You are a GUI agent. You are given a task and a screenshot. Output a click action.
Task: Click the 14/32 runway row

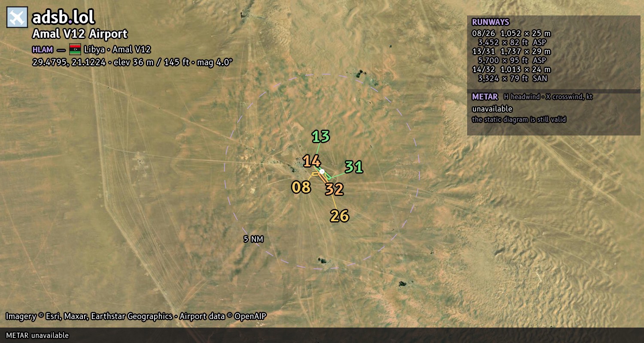click(511, 69)
